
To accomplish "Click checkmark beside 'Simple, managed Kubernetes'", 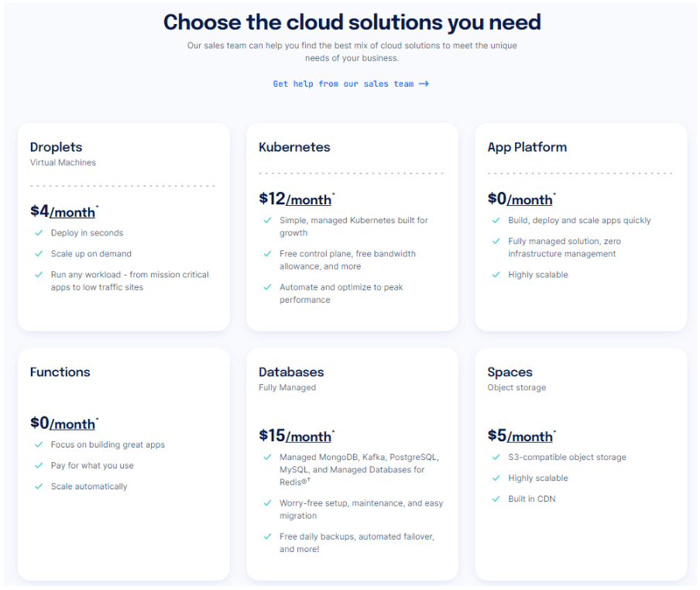I will [267, 221].
